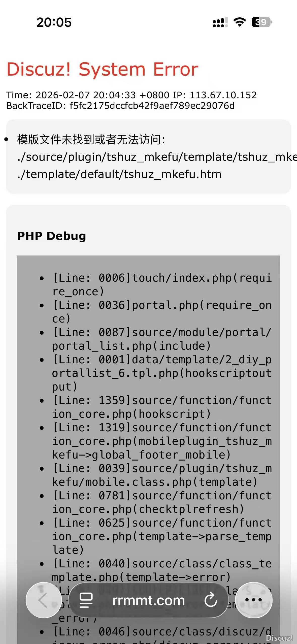Select the BackTraceID hash value
Screen dimensions: 297x644
pos(152,106)
